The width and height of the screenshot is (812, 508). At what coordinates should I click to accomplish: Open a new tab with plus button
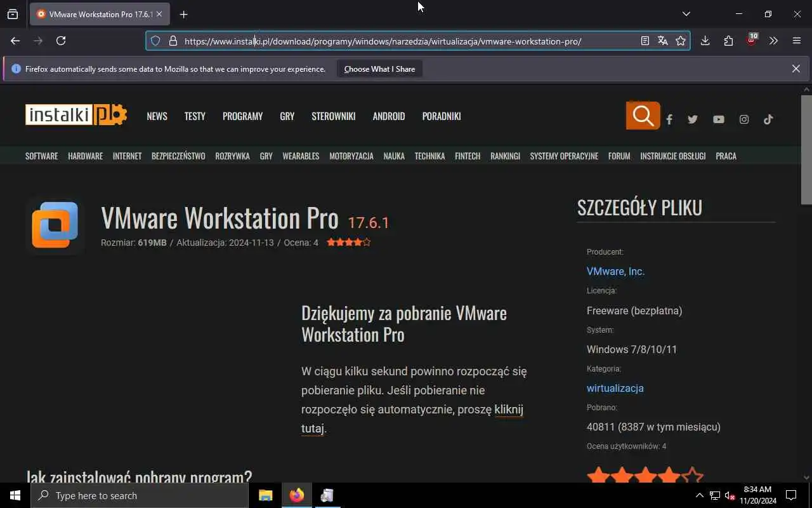[x=183, y=14]
